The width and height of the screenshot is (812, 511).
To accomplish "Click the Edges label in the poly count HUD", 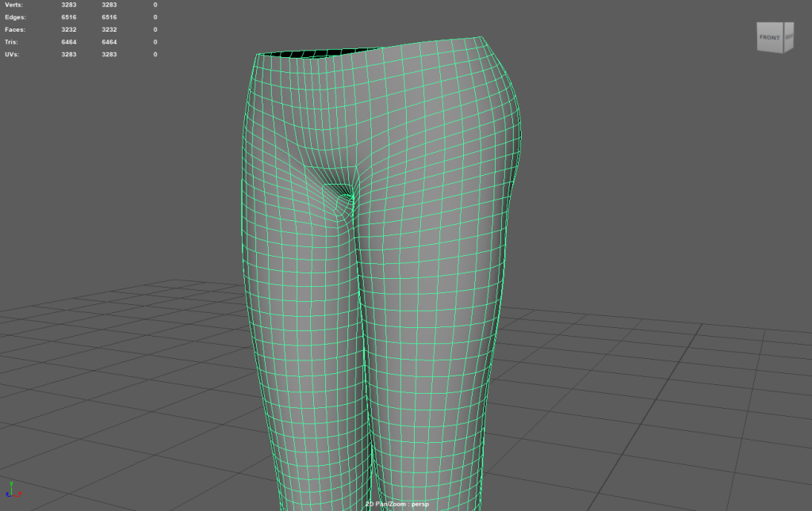I will (15, 17).
